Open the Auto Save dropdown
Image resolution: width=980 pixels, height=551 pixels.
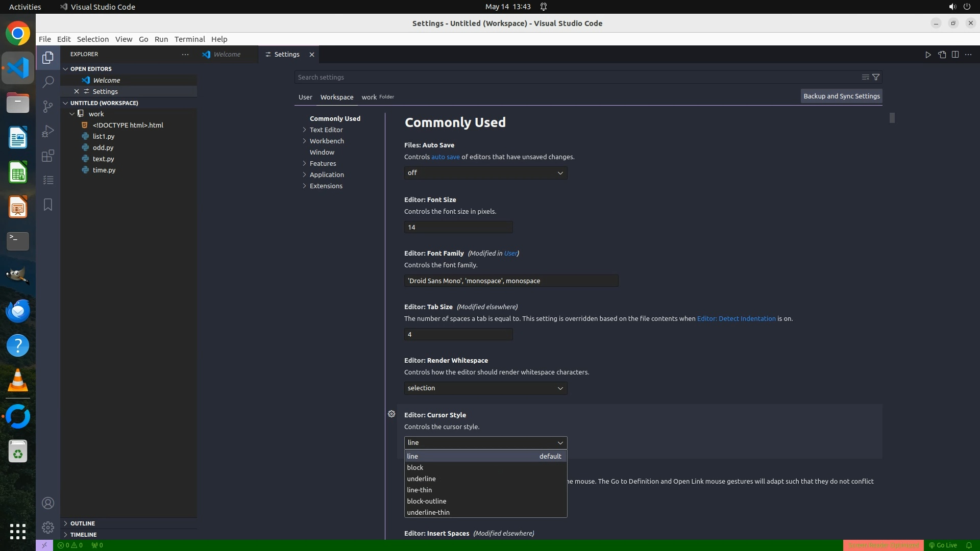pos(485,173)
